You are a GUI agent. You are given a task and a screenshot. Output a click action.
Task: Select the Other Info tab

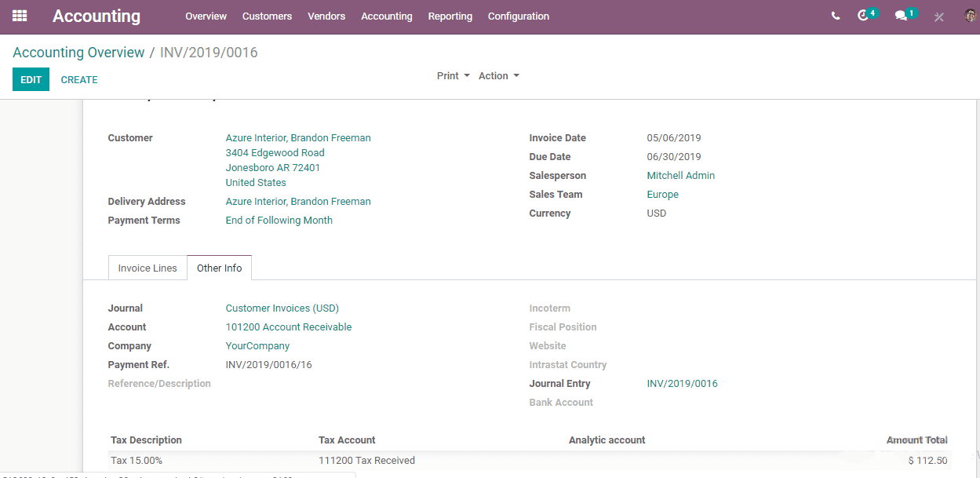click(219, 268)
